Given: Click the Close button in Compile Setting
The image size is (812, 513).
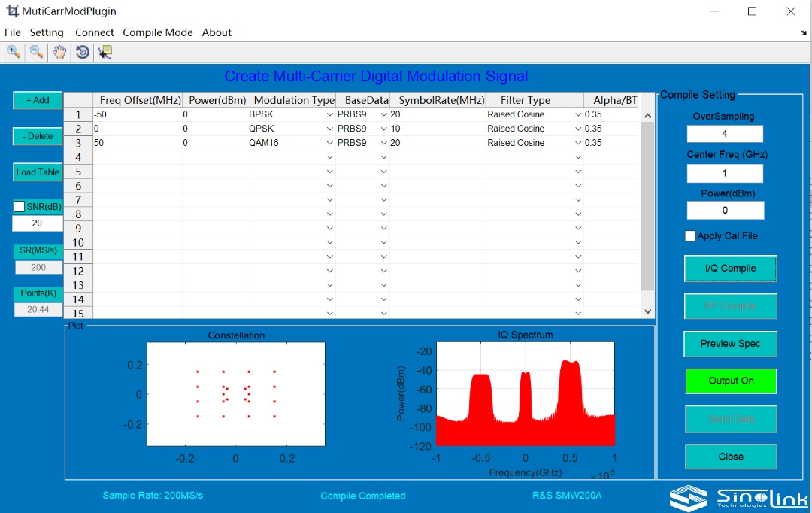Looking at the screenshot, I should tap(731, 457).
